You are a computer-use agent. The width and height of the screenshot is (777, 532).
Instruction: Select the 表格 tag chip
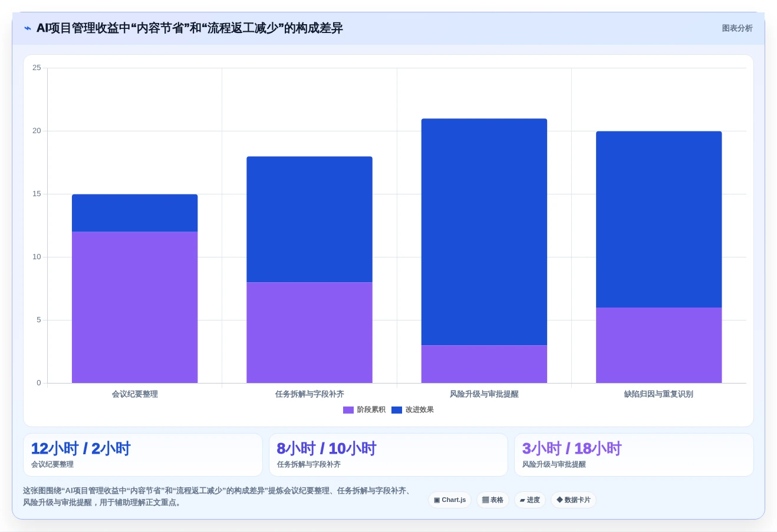coord(493,500)
